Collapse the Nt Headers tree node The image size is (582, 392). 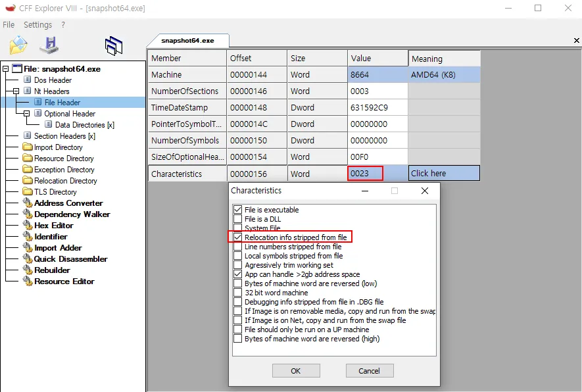click(x=16, y=91)
